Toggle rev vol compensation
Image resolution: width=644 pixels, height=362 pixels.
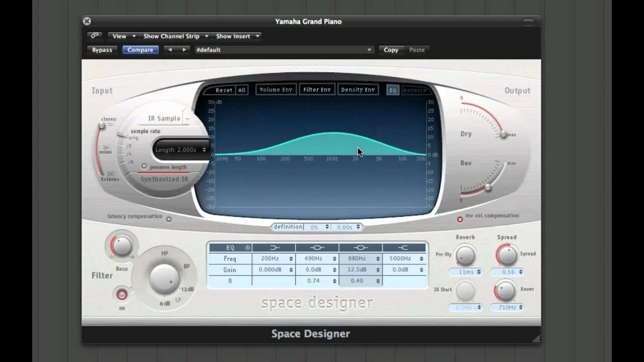[459, 219]
